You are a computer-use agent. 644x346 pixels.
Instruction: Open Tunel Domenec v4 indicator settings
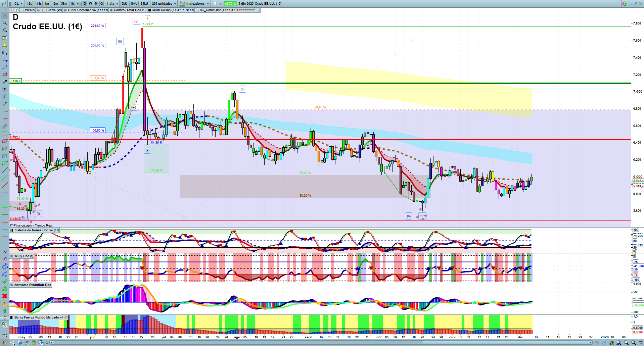coord(88,10)
